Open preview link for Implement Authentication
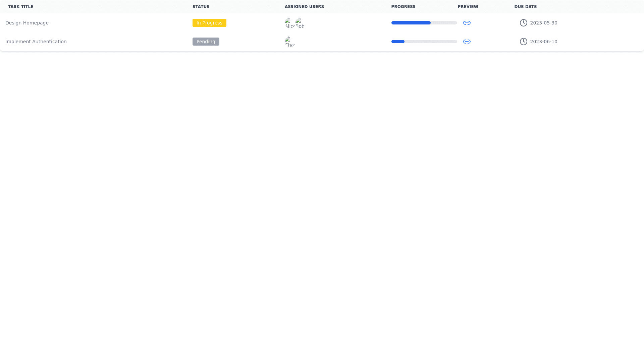 click(x=467, y=42)
